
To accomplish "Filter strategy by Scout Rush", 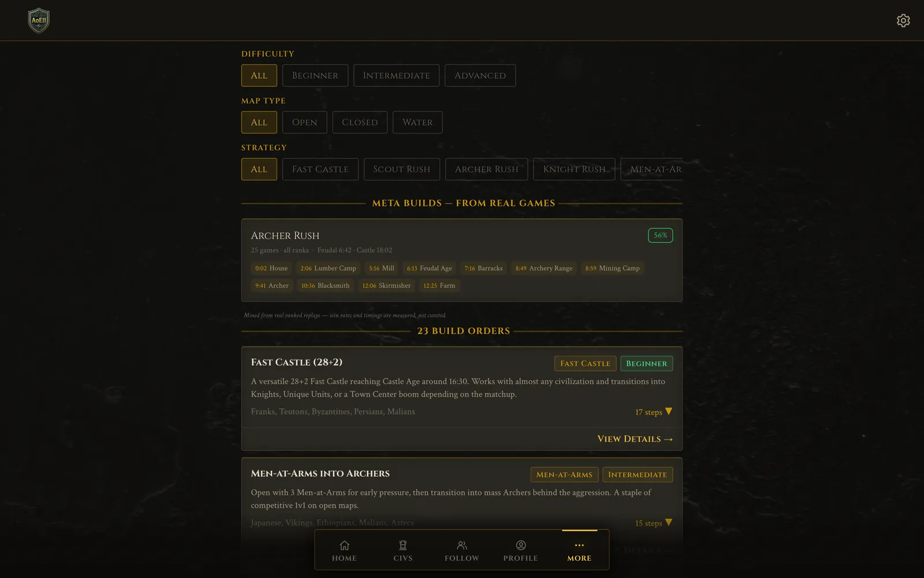I will click(401, 169).
